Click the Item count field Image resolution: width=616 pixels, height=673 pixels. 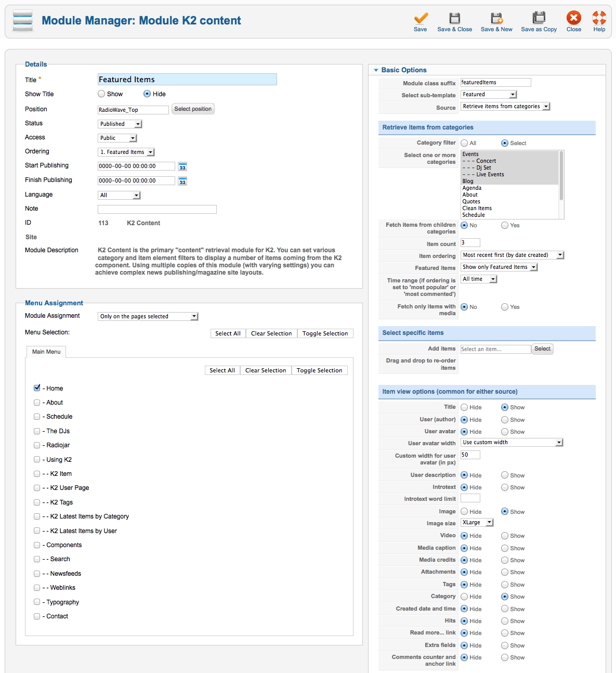coord(470,243)
